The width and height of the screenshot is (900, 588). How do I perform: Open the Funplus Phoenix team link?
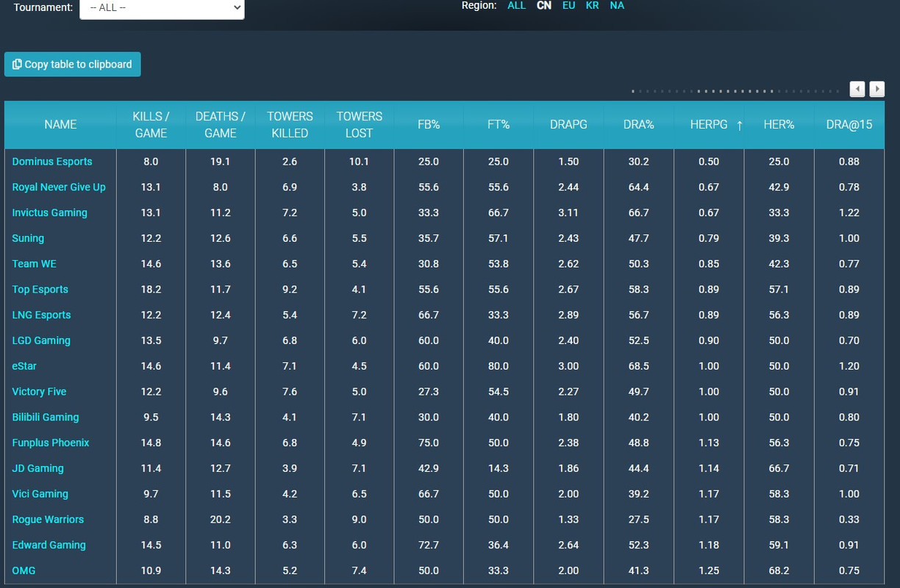click(51, 442)
